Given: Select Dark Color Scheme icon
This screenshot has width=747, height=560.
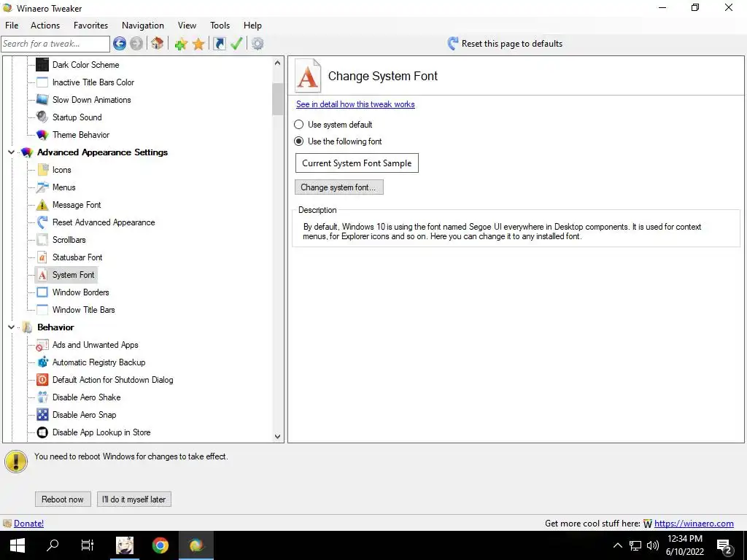Looking at the screenshot, I should point(42,65).
